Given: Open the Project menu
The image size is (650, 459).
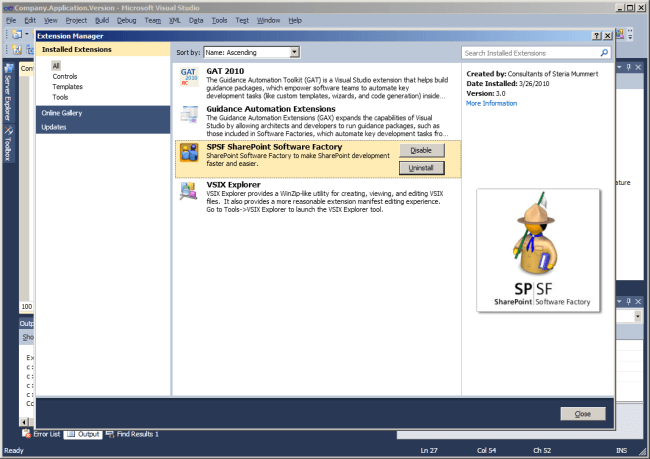Looking at the screenshot, I should click(x=76, y=20).
